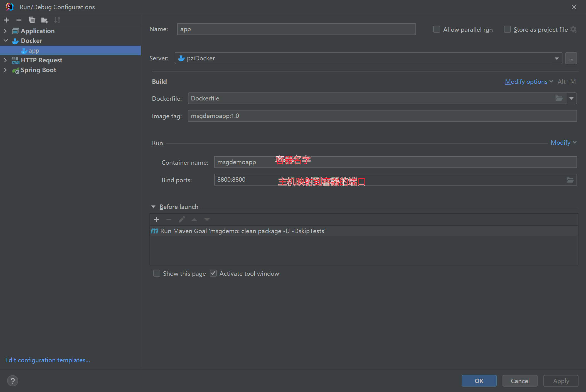Collapse the Docker configuration group
Viewport: 586px width, 392px height.
pos(5,41)
